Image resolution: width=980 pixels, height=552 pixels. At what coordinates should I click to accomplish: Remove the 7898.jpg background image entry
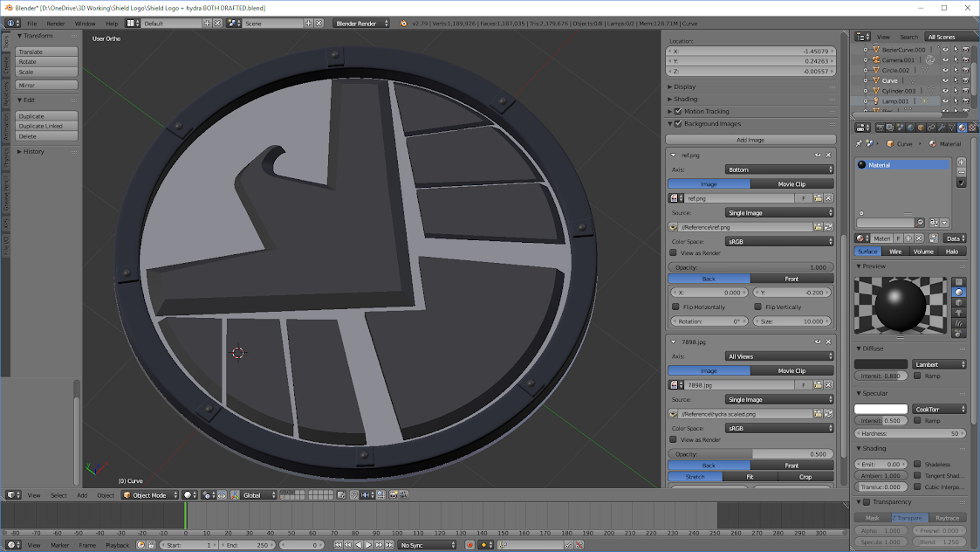(x=829, y=342)
